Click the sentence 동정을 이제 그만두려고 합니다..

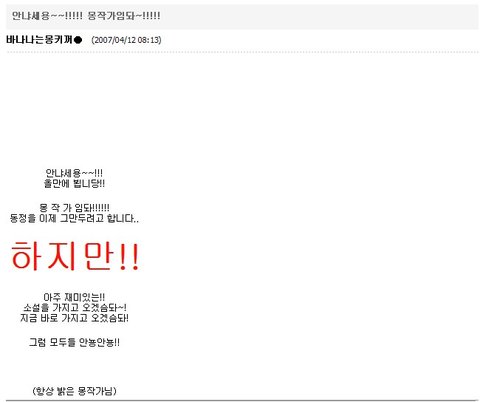pyautogui.click(x=72, y=218)
